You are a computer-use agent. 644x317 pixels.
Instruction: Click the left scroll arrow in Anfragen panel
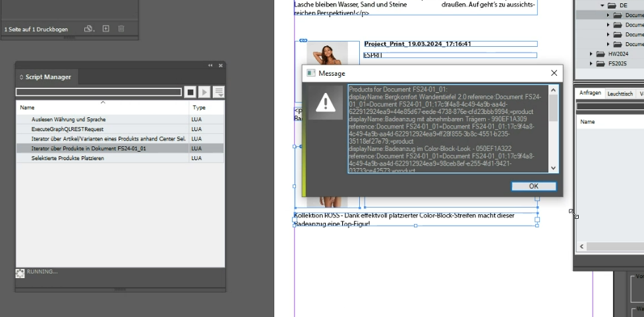[581, 246]
